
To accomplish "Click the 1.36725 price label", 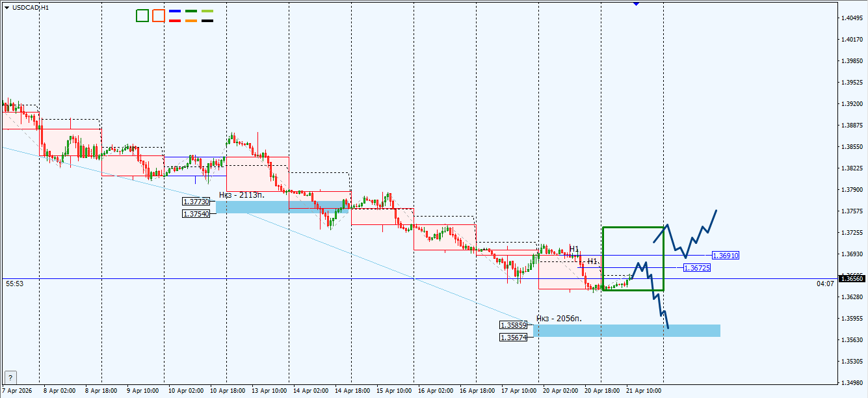I will 697,268.
